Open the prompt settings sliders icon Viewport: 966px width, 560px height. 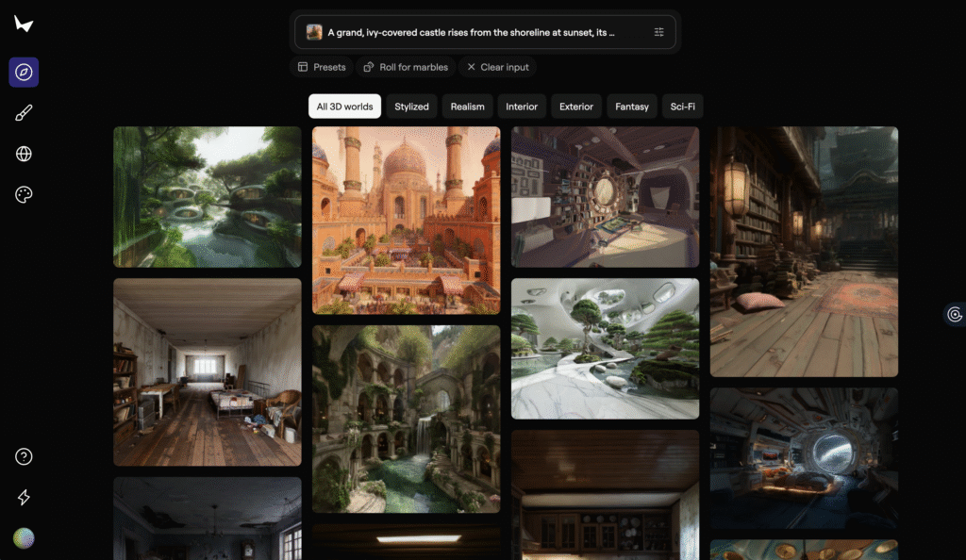point(658,32)
